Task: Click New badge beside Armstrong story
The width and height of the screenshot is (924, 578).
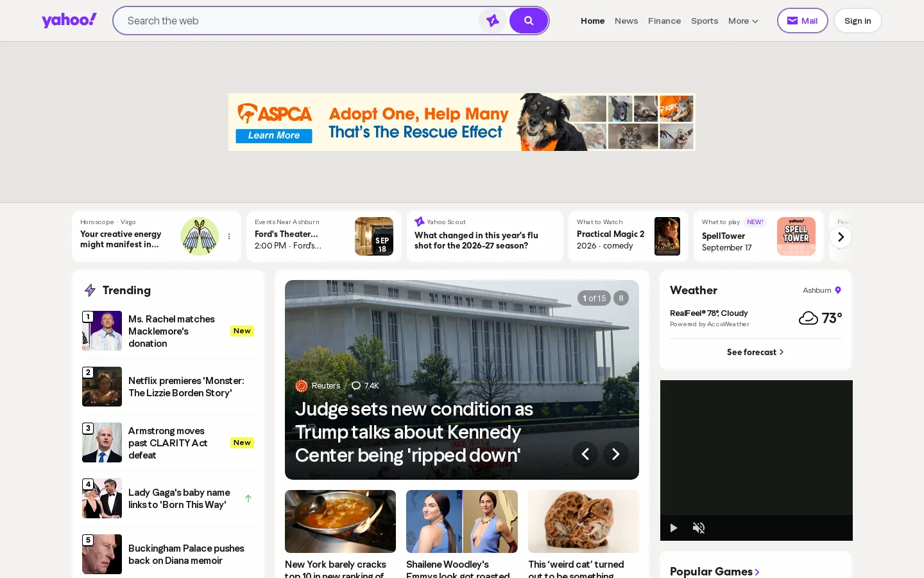Action: tap(242, 442)
